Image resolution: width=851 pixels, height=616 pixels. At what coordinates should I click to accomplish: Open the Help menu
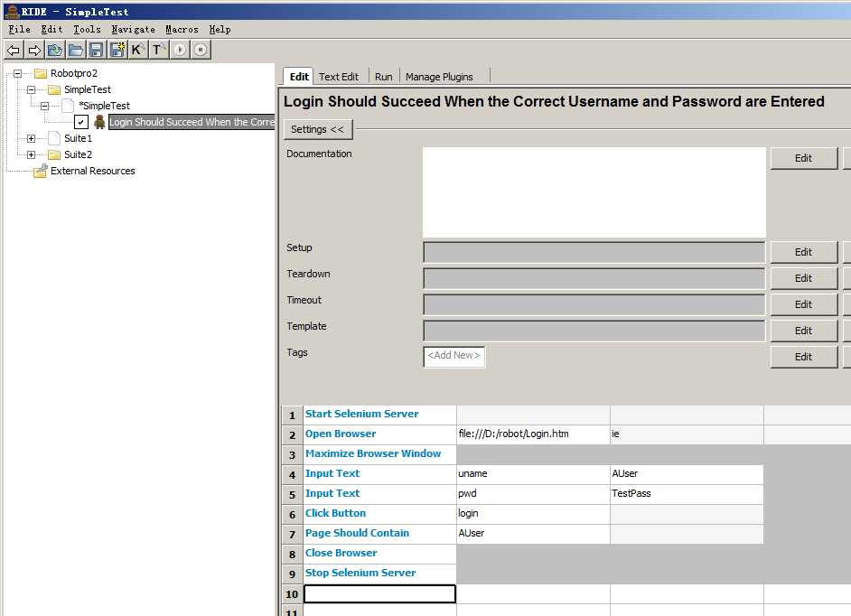point(220,29)
